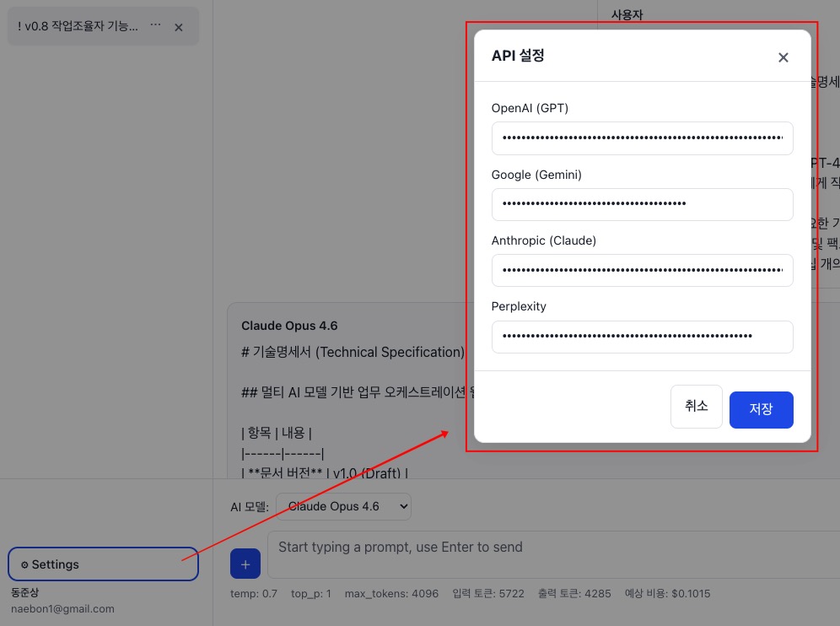Click the Claude Opus 4.6 message header

289,326
